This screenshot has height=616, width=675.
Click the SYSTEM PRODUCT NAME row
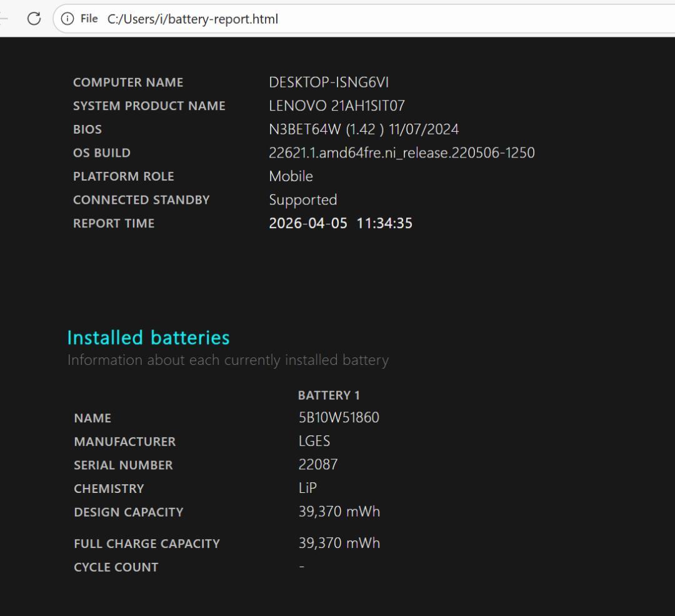pos(149,106)
